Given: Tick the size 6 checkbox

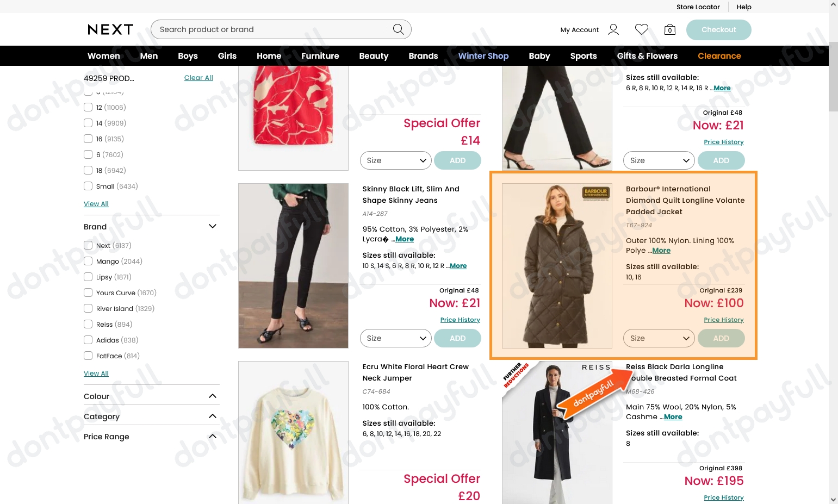Looking at the screenshot, I should 88,154.
